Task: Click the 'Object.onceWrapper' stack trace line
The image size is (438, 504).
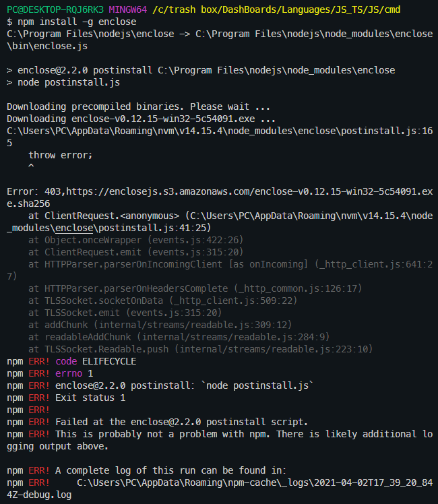Action: (x=135, y=240)
